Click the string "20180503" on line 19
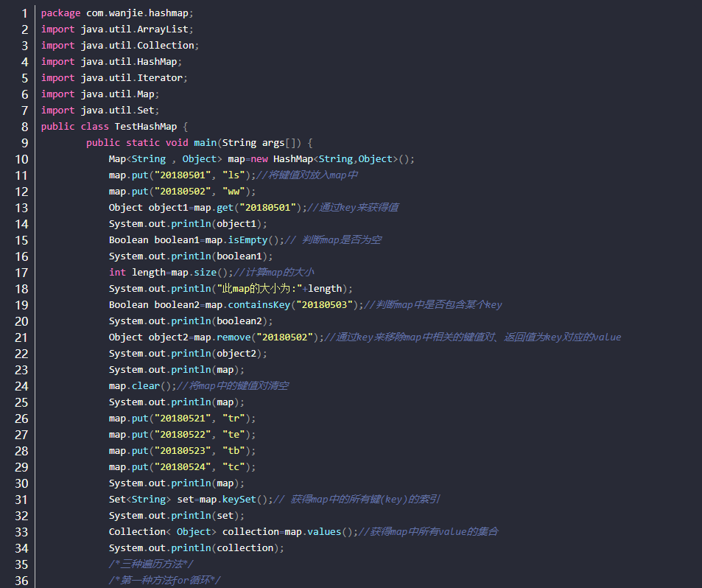This screenshot has width=702, height=588. point(324,305)
